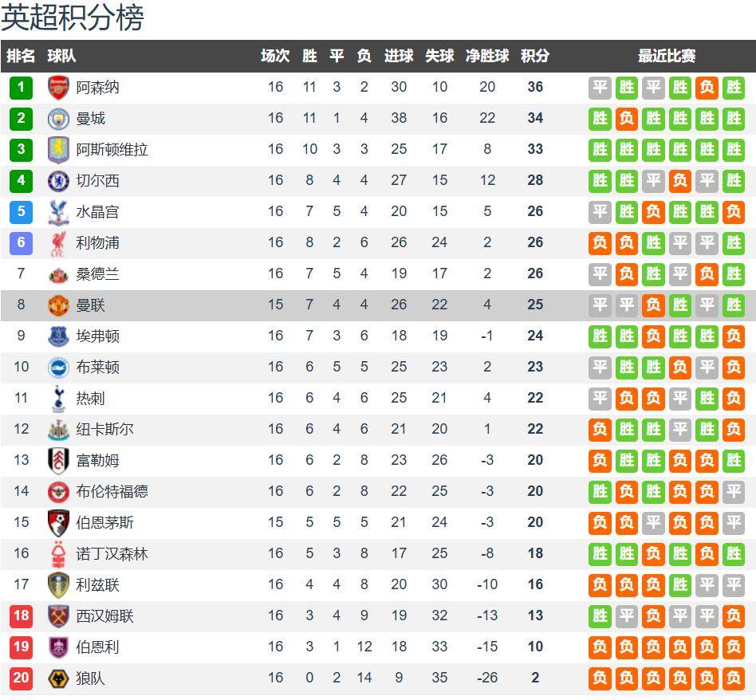Click the West Ham crest icon
The height and width of the screenshot is (700, 756).
59,615
